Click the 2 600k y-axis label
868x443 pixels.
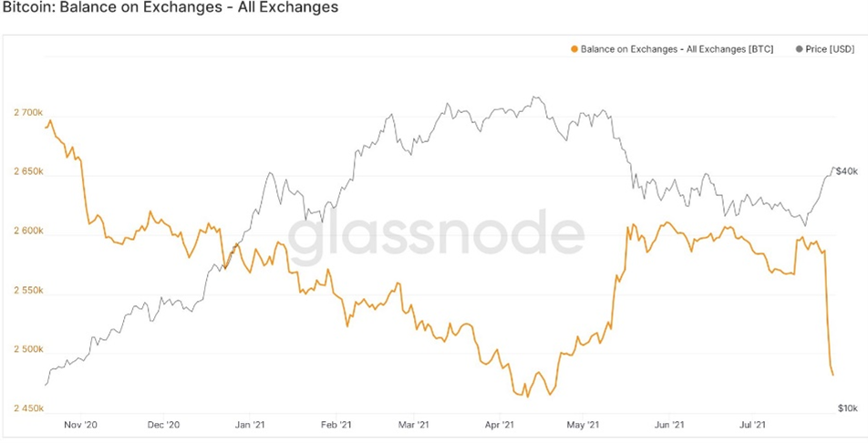(29, 232)
